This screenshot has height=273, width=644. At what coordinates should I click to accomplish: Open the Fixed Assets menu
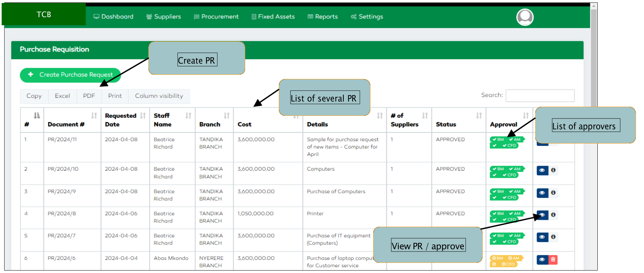273,16
